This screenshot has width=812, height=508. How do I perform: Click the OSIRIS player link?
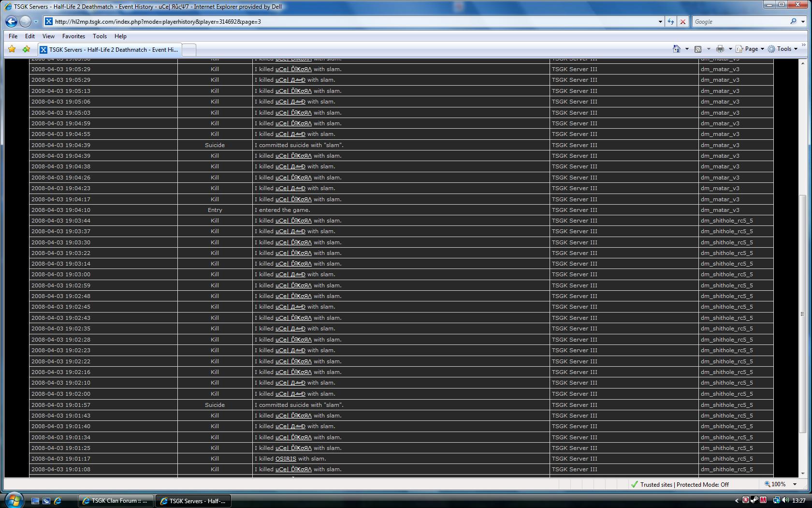pyautogui.click(x=286, y=459)
